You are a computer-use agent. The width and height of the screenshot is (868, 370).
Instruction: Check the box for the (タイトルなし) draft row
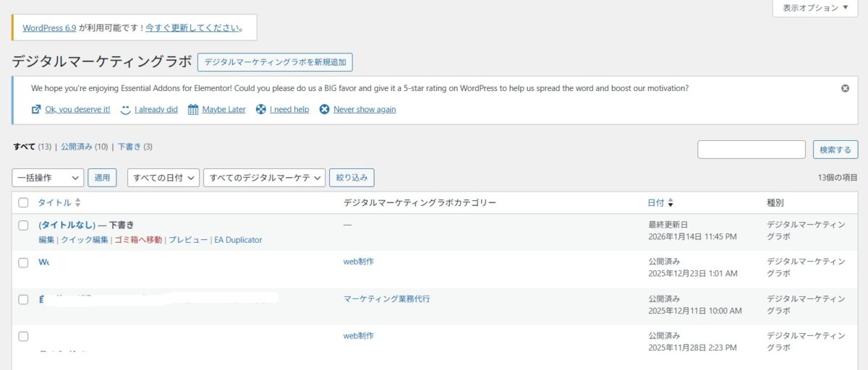23,225
